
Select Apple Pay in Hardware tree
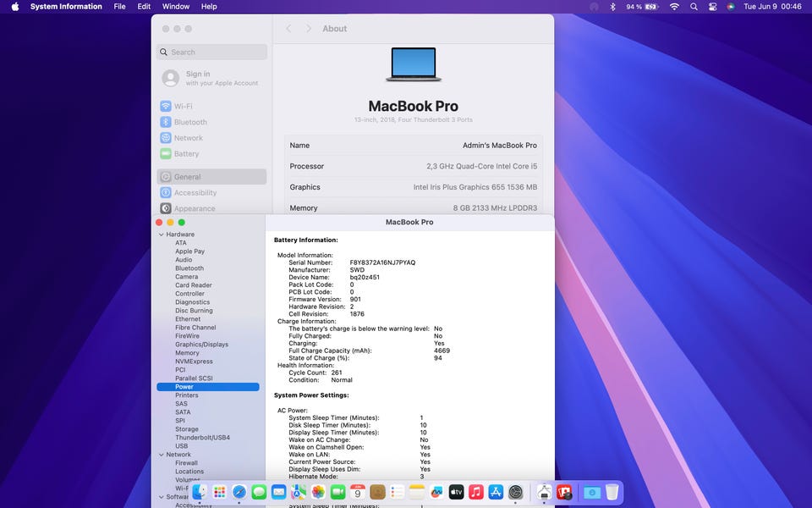pos(189,251)
